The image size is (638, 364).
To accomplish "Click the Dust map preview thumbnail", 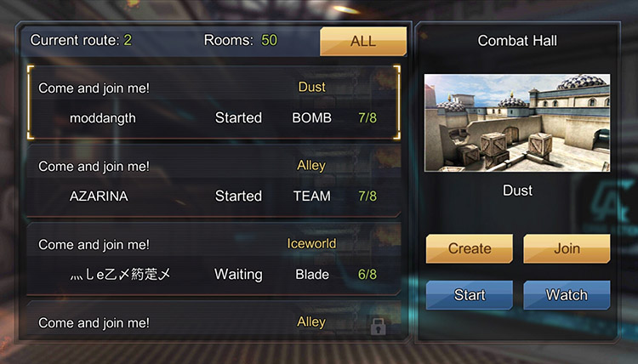I will (517, 122).
